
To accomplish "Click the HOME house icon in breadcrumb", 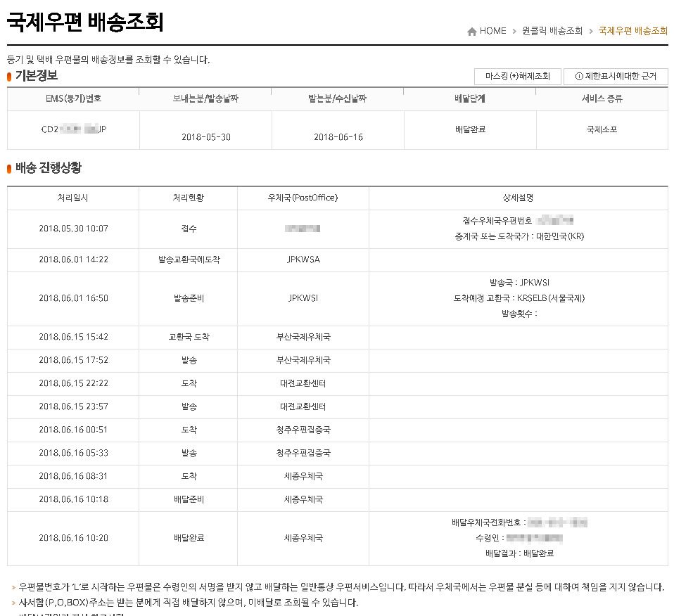I will tap(471, 32).
